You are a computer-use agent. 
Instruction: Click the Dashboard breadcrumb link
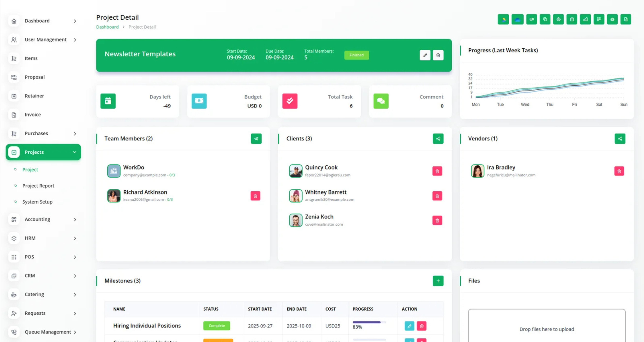tap(107, 27)
